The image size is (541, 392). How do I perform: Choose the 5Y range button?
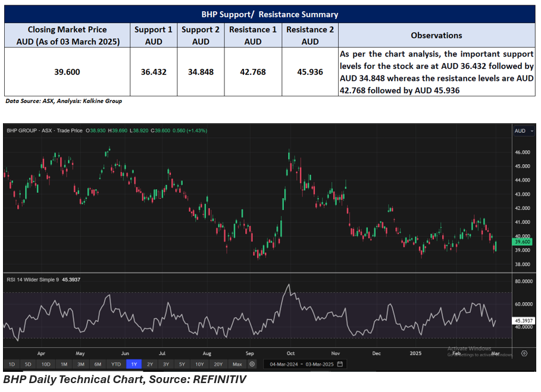tap(182, 364)
